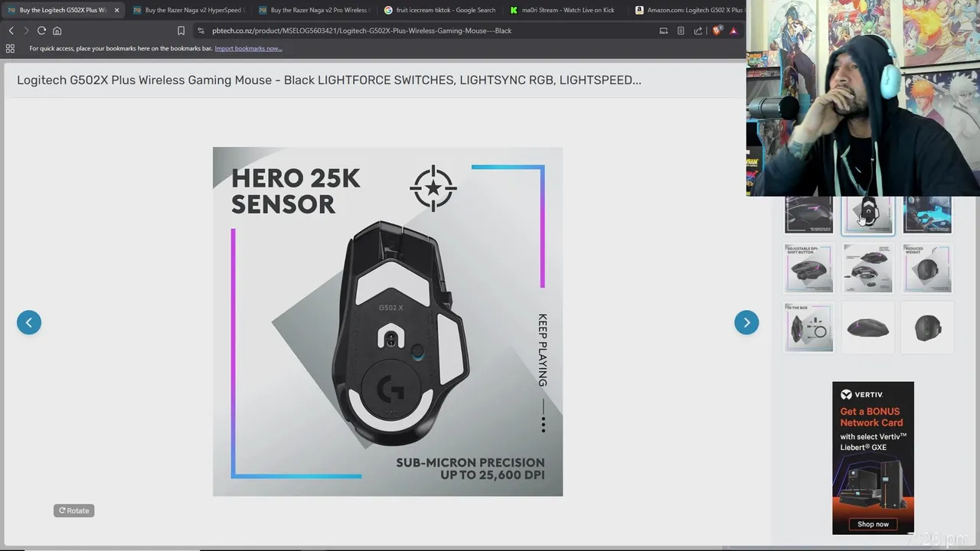Image resolution: width=980 pixels, height=551 pixels.
Task: Click the Logitech G502X Plus product title
Action: click(x=329, y=80)
